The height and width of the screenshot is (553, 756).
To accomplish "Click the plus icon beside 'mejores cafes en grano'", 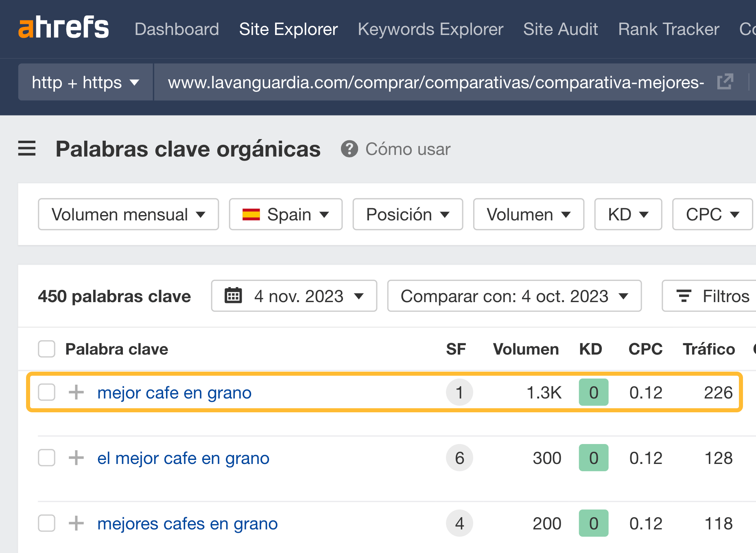I will (76, 524).
